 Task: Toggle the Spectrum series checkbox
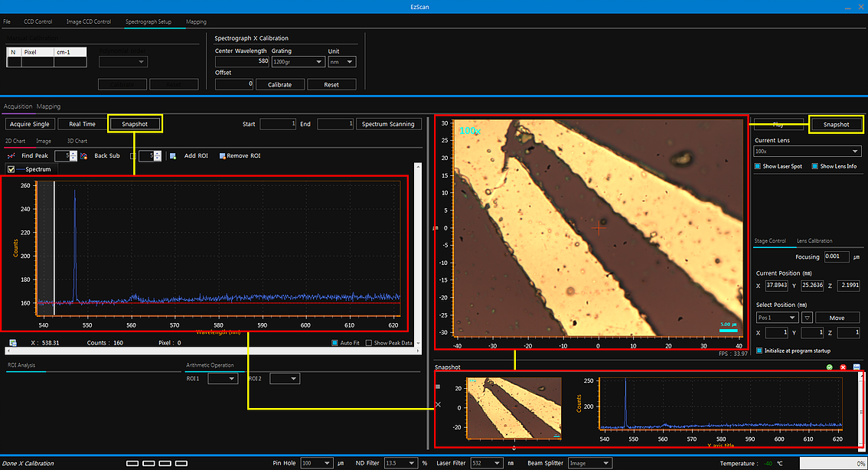pos(11,169)
